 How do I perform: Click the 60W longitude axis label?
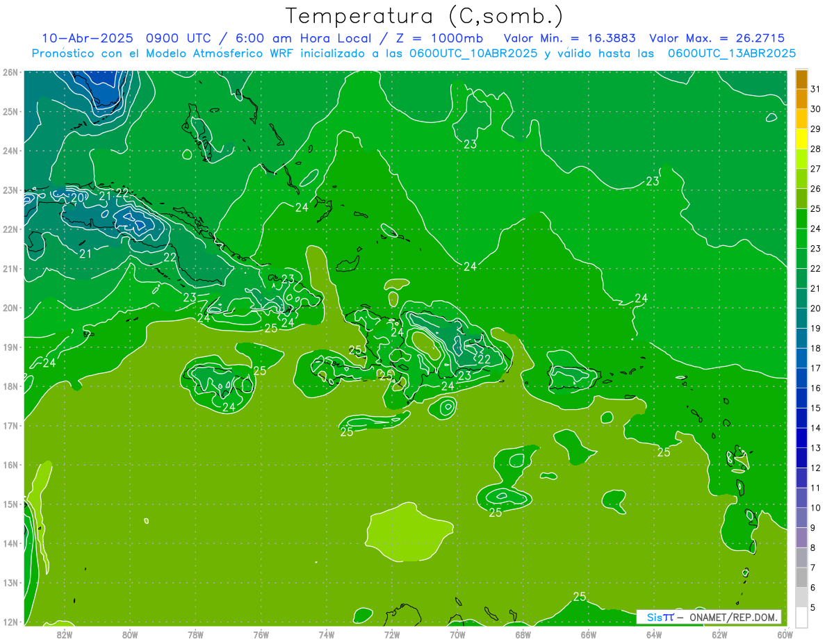click(785, 634)
